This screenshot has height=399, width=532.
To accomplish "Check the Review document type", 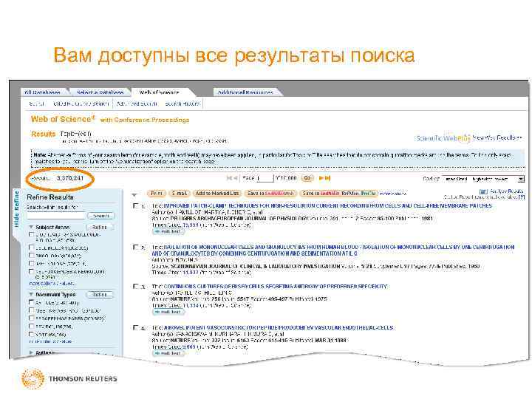I will [32, 327].
